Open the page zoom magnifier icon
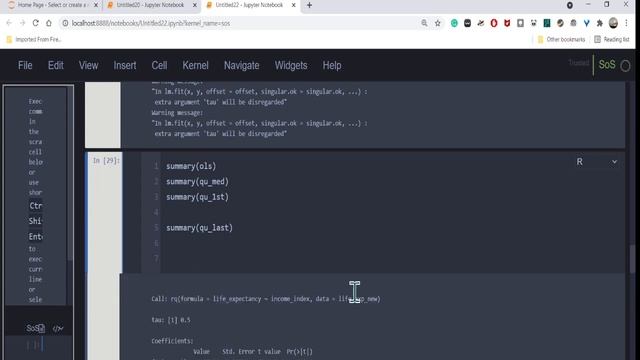 coord(424,23)
